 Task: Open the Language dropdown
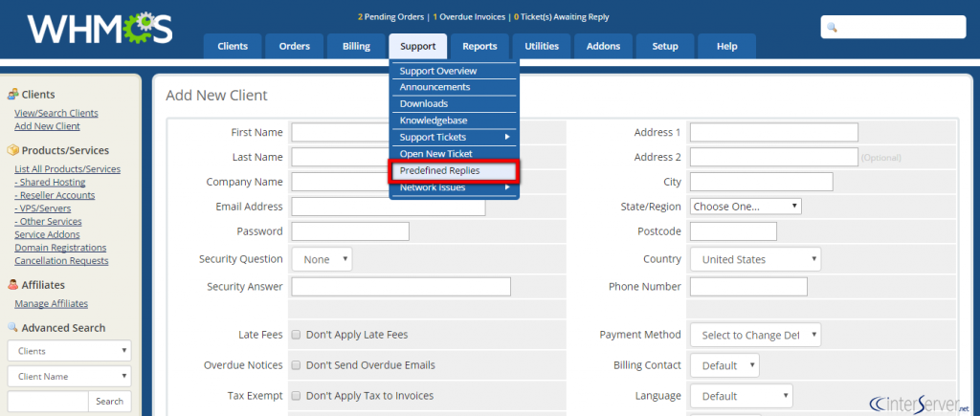pos(742,396)
